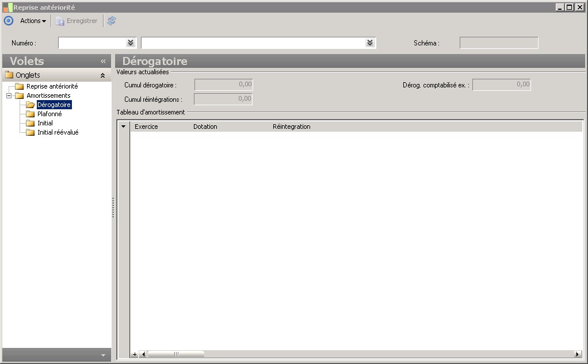Click the Cumul dérogatoire value field
The width and height of the screenshot is (588, 364).
(223, 85)
